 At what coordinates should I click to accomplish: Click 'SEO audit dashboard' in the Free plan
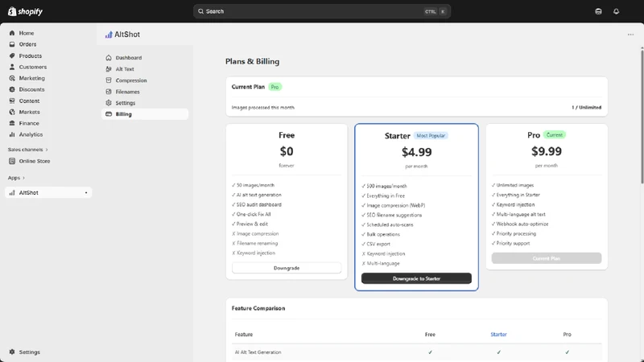tap(258, 204)
